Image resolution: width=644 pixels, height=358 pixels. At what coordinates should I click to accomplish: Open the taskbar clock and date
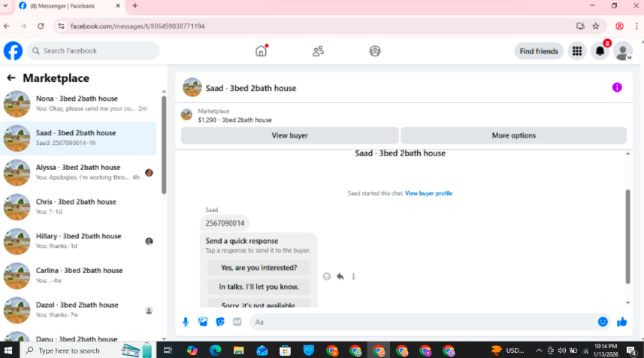coord(606,350)
